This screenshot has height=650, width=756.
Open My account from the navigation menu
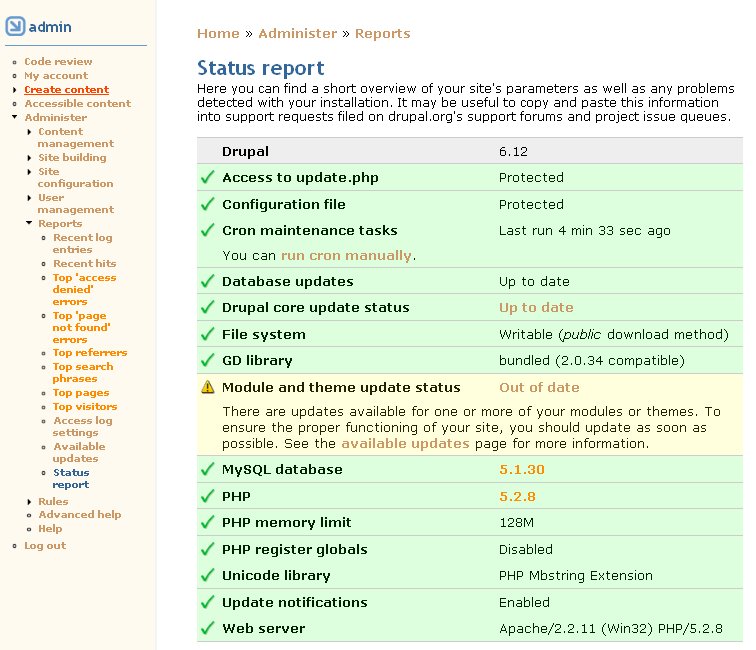pos(56,76)
